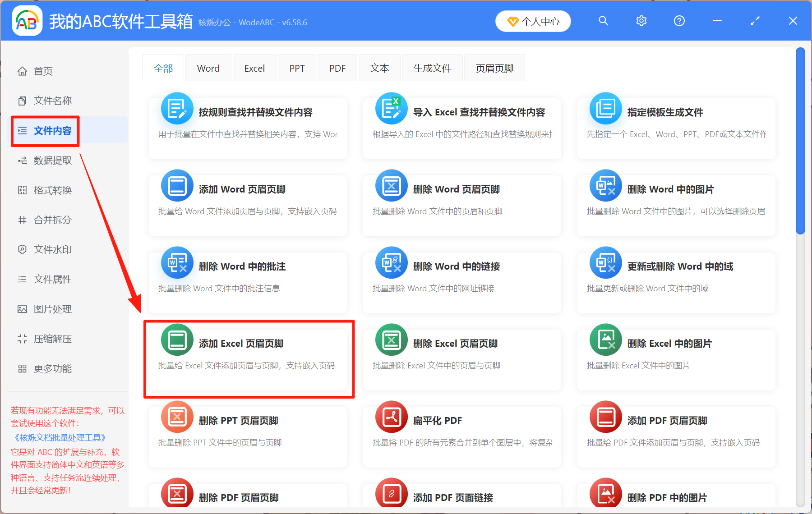Open the 删除 Word 中的批注 tool

[x=247, y=283]
